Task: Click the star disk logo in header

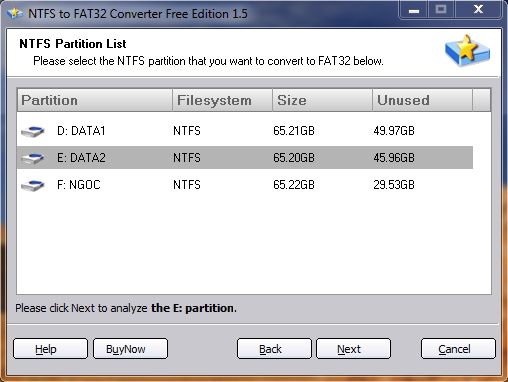Action: 468,50
